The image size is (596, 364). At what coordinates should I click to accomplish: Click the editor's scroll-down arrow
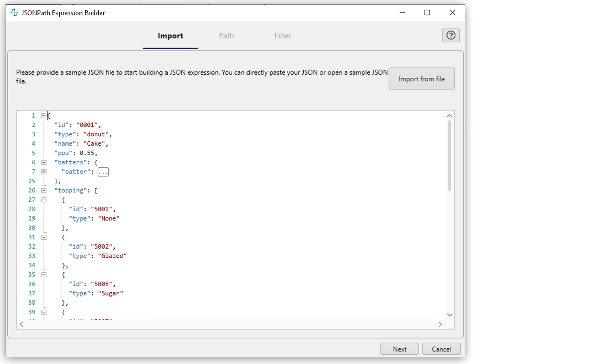(449, 315)
